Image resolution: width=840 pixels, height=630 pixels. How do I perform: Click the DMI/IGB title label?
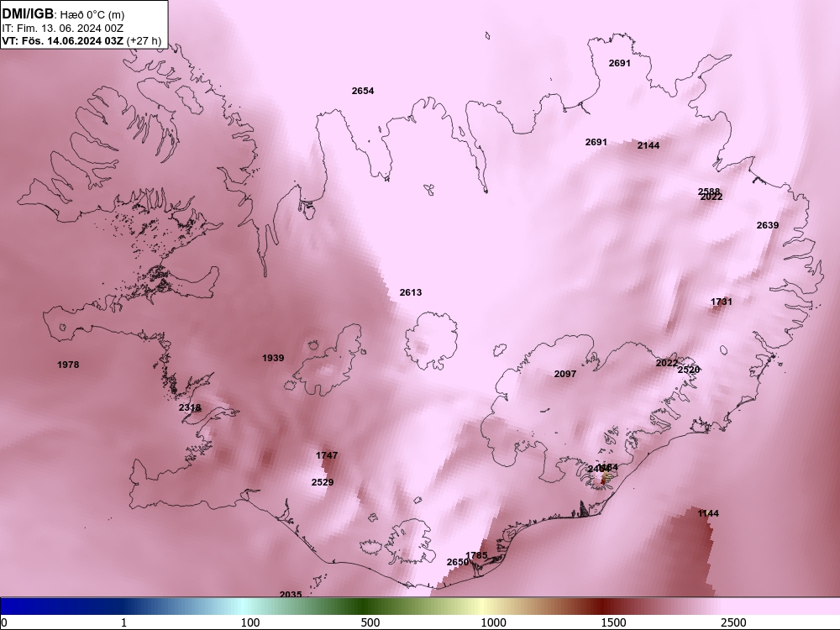(29, 14)
